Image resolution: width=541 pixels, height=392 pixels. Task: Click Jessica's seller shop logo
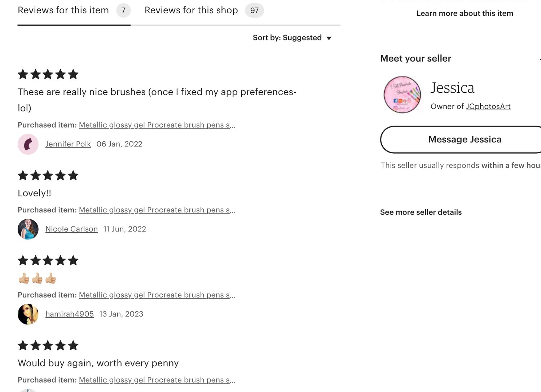coord(402,94)
